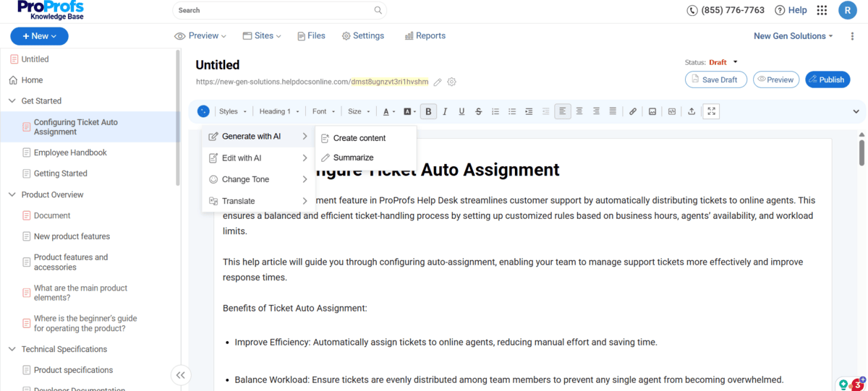Screen dimensions: 868x391
Task: Select Summarize option
Action: 347,158
